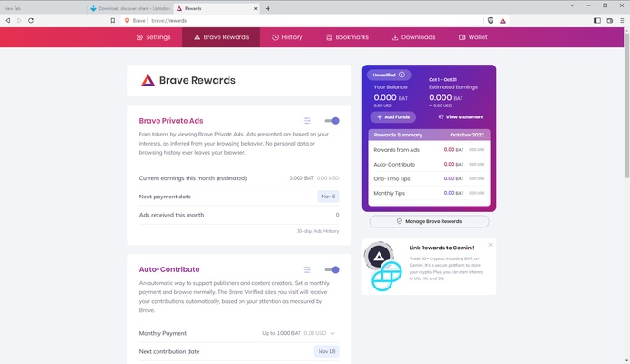Select the Auto-Contribute summary row
Screen dimensions: 630x364
pyautogui.click(x=429, y=165)
